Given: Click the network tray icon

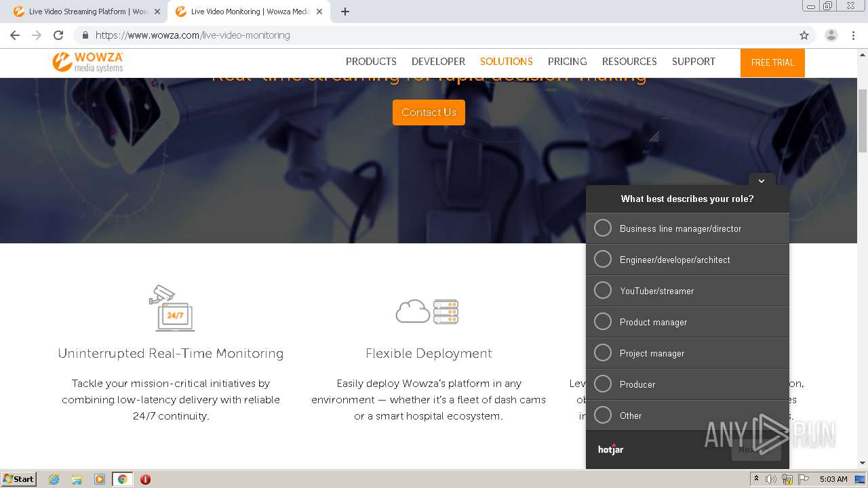Looking at the screenshot, I should (x=787, y=479).
